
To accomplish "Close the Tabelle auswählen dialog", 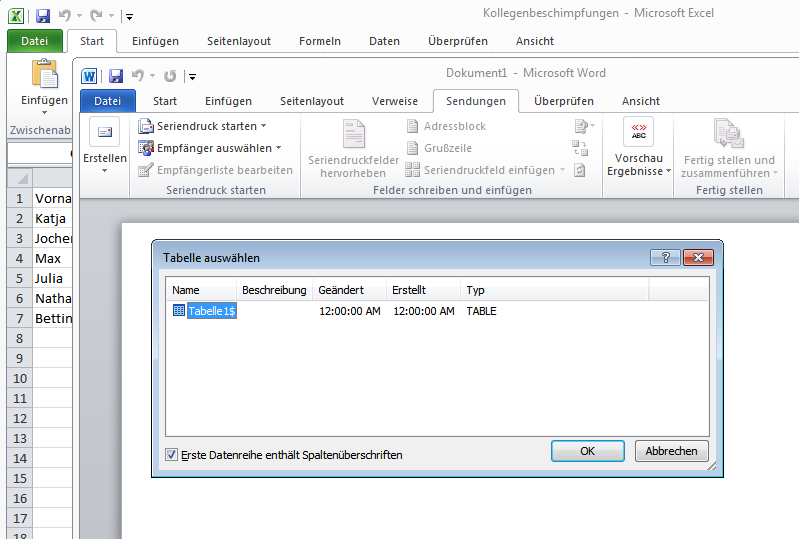I will [698, 257].
